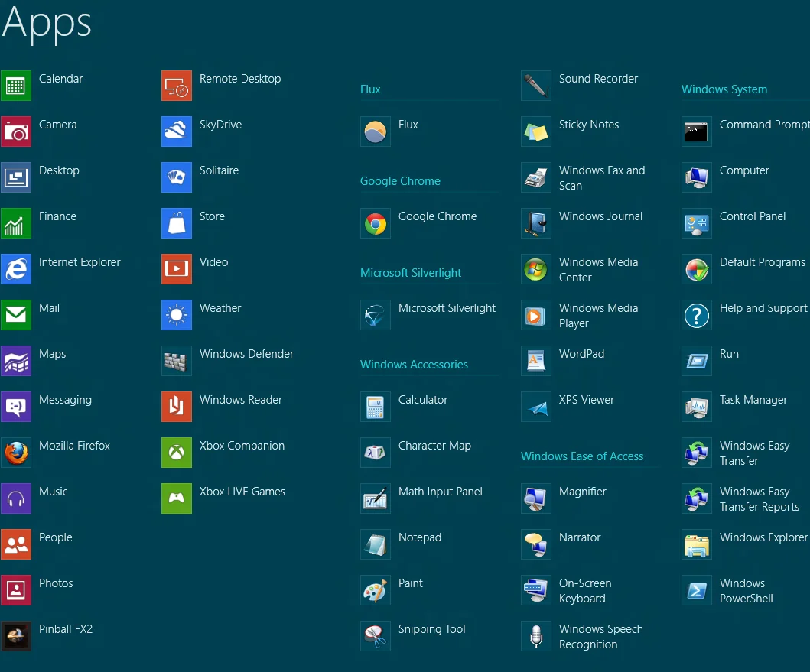Open the Mozilla Firefox icon
Image resolution: width=810 pixels, height=672 pixels.
click(x=15, y=453)
